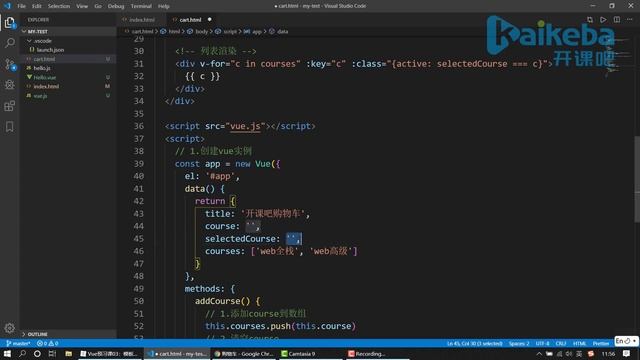Click the errors and warnings status indicator
This screenshot has width=640, height=360.
pyautogui.click(x=47, y=343)
